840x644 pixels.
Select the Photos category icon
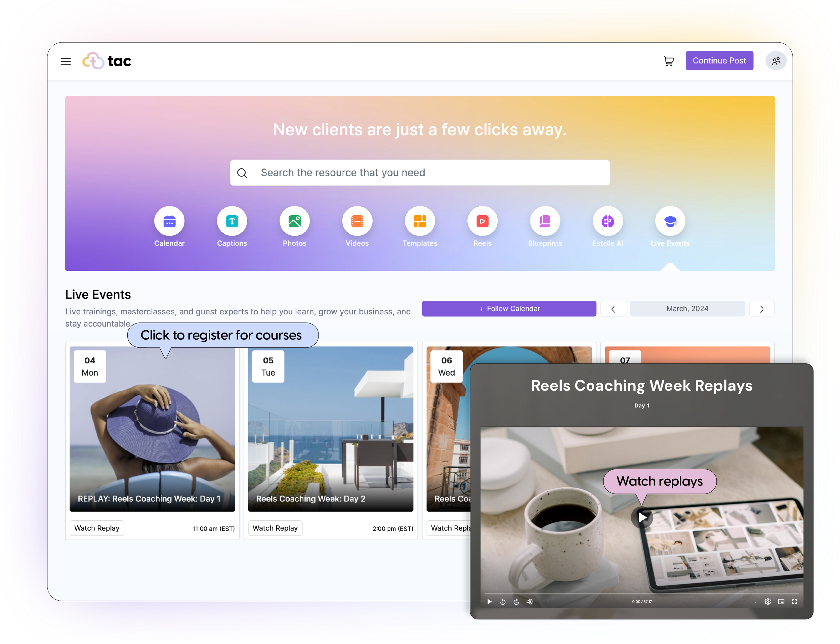point(294,221)
